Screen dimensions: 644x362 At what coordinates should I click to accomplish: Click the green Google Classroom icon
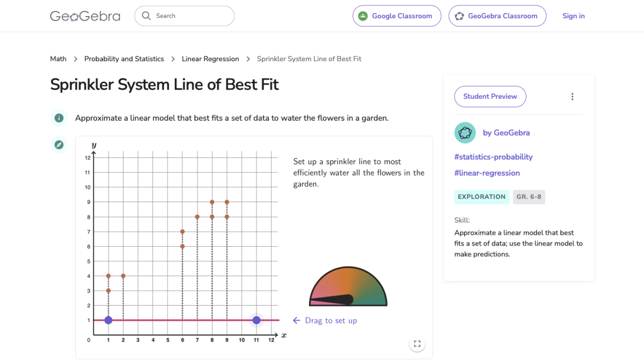point(362,16)
